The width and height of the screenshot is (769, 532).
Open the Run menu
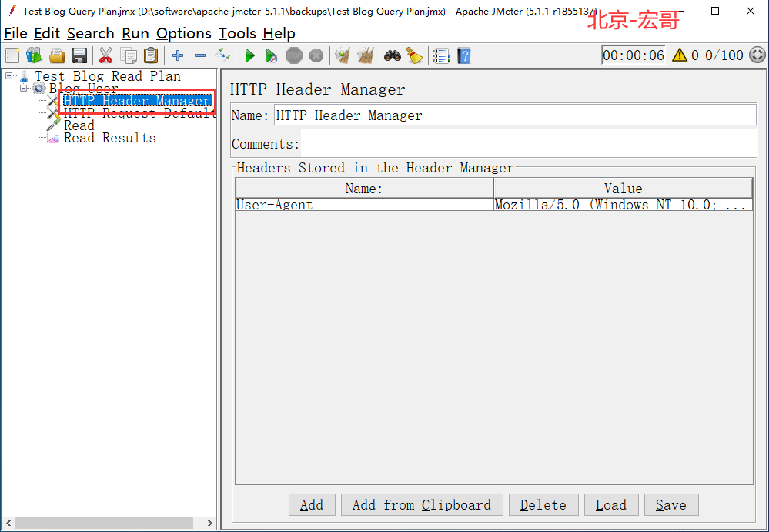(135, 33)
